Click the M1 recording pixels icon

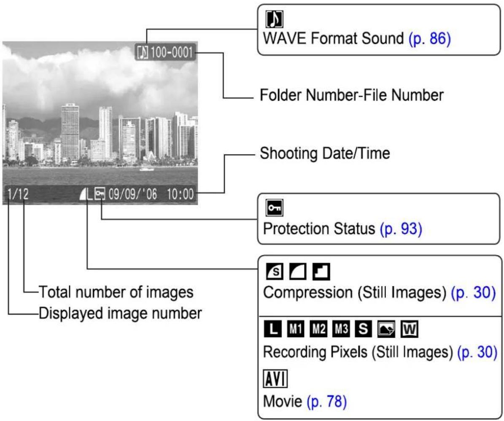coord(295,329)
